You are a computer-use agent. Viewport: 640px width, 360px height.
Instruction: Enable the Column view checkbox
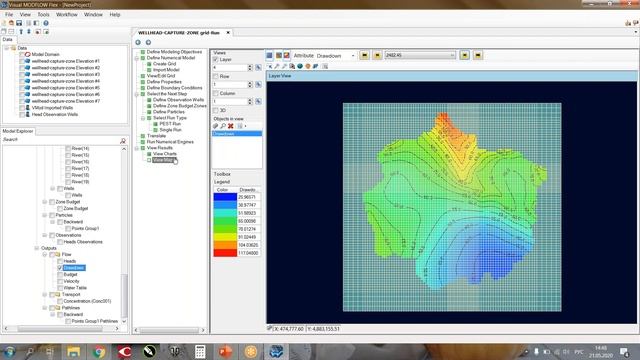click(x=216, y=93)
